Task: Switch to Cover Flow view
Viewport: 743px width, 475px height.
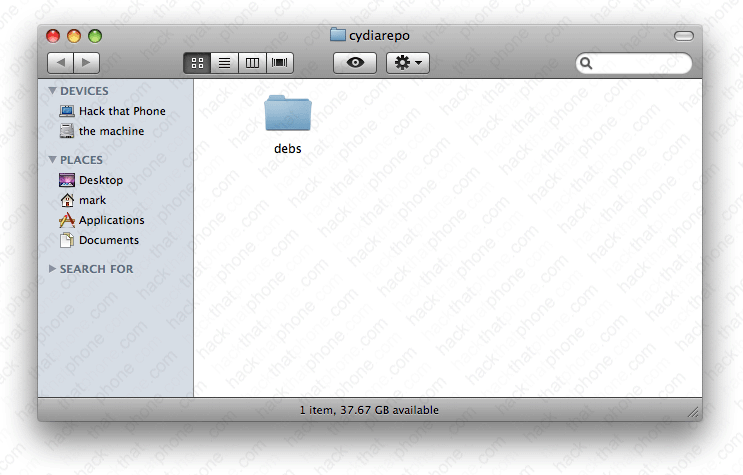Action: (x=279, y=63)
